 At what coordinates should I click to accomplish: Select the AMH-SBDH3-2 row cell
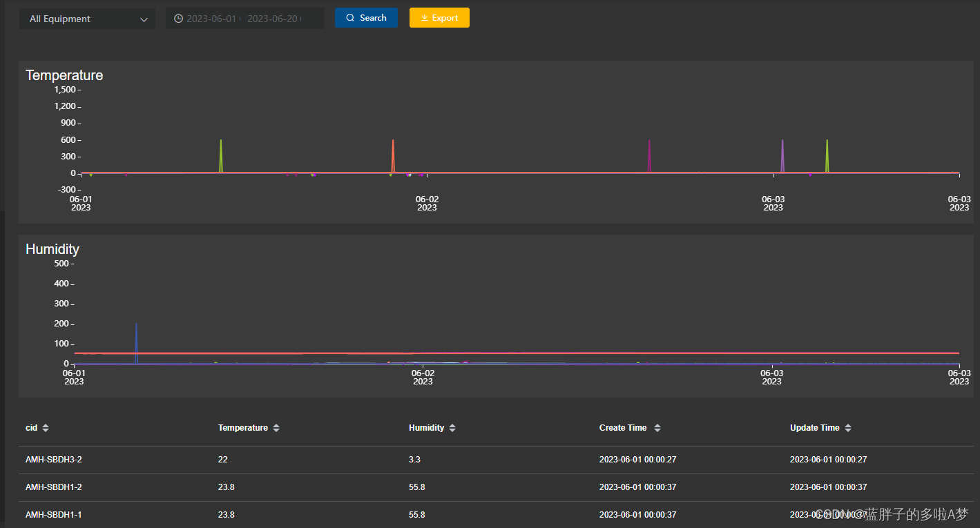(54, 460)
